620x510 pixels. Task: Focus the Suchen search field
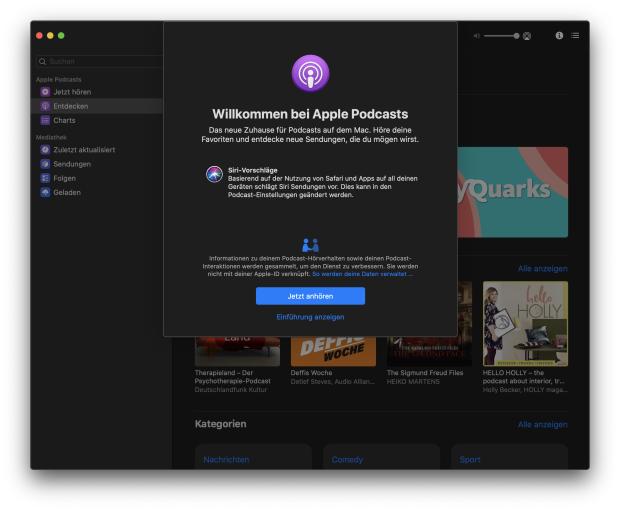pyautogui.click(x=99, y=61)
